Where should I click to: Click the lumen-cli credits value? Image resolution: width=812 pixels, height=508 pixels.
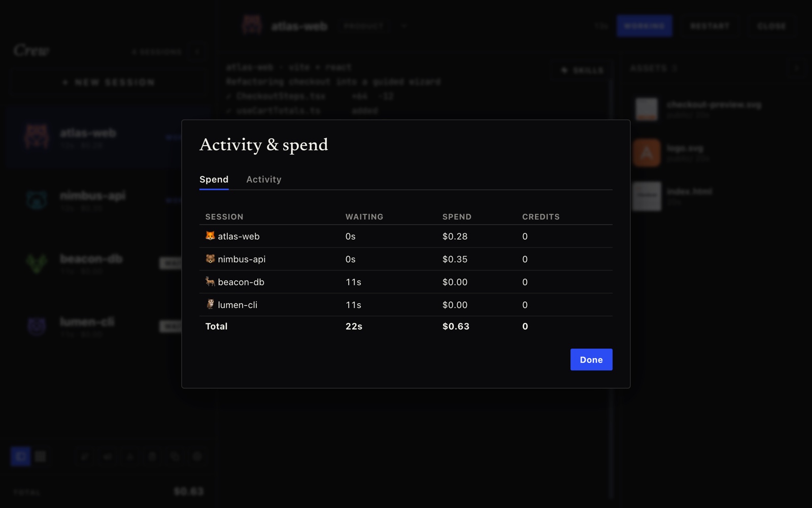[x=525, y=305]
